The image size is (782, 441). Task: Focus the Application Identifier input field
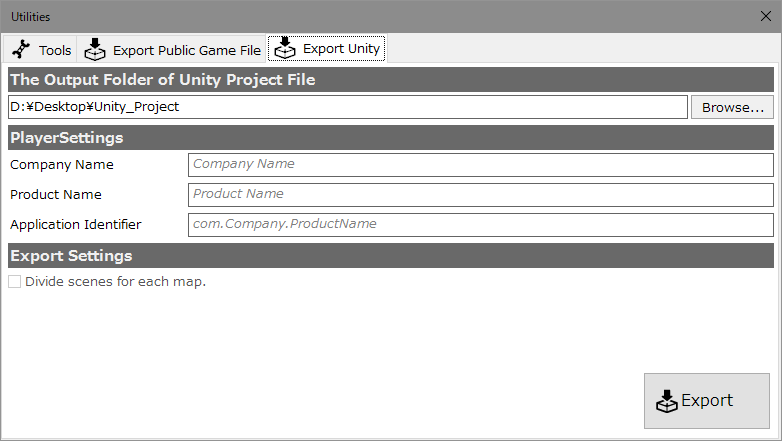tap(481, 224)
